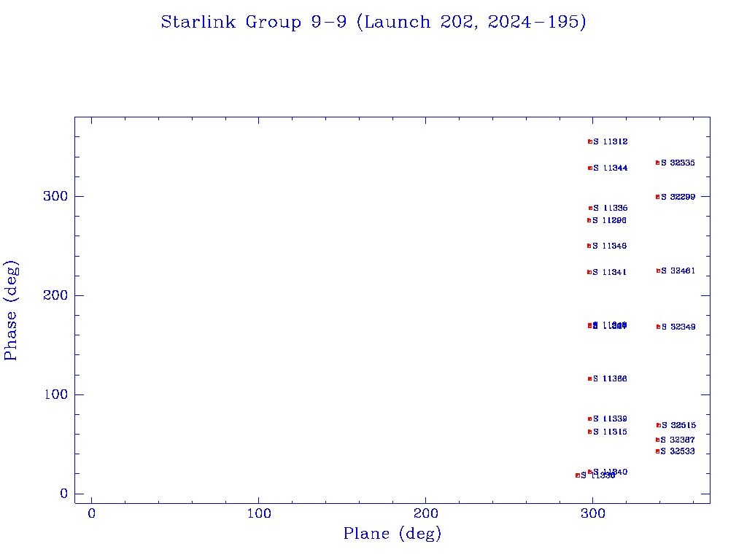Click the satellite label 'S 11344'
Screen dimensions: 747x560
611,168
